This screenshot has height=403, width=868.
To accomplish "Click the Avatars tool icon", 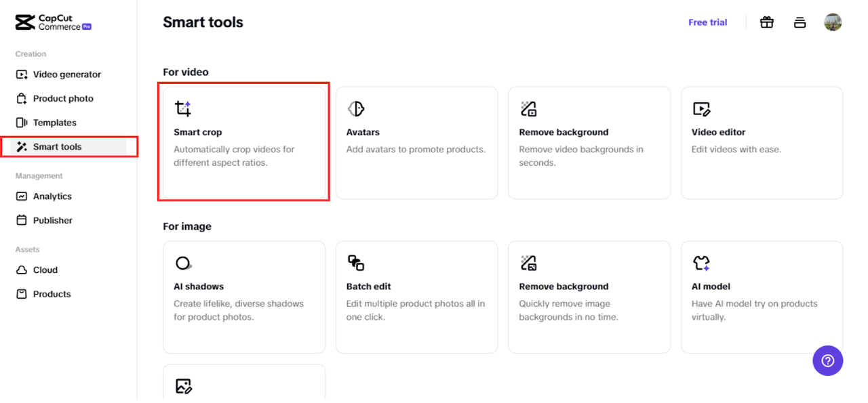I will point(356,108).
